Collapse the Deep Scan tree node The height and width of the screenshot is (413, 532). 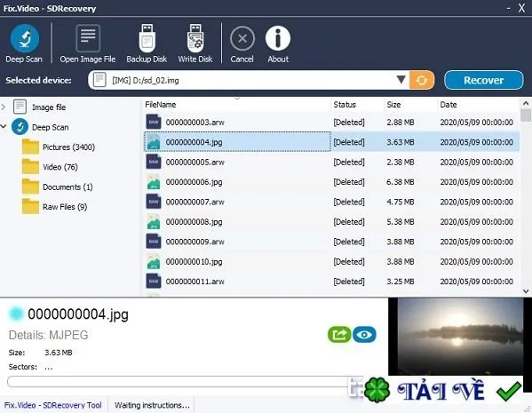point(4,127)
